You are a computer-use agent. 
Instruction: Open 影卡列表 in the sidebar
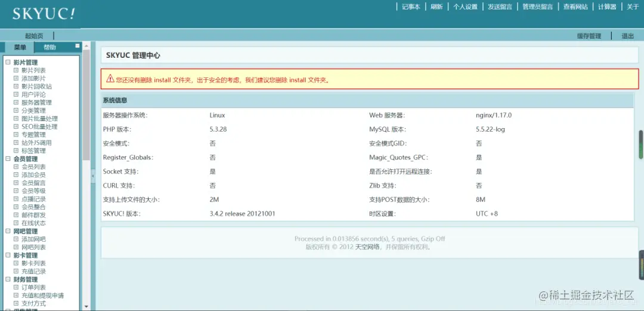click(33, 263)
